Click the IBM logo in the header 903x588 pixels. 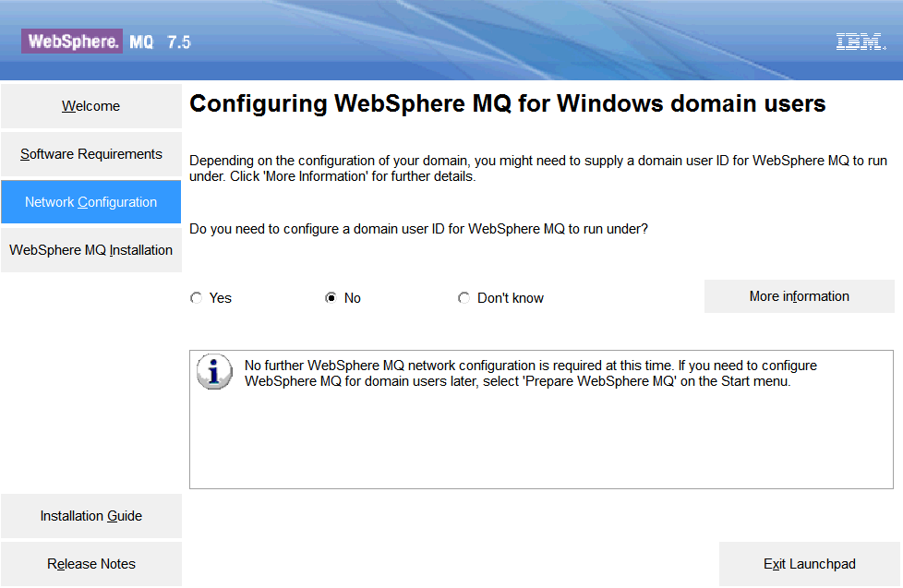click(x=861, y=42)
